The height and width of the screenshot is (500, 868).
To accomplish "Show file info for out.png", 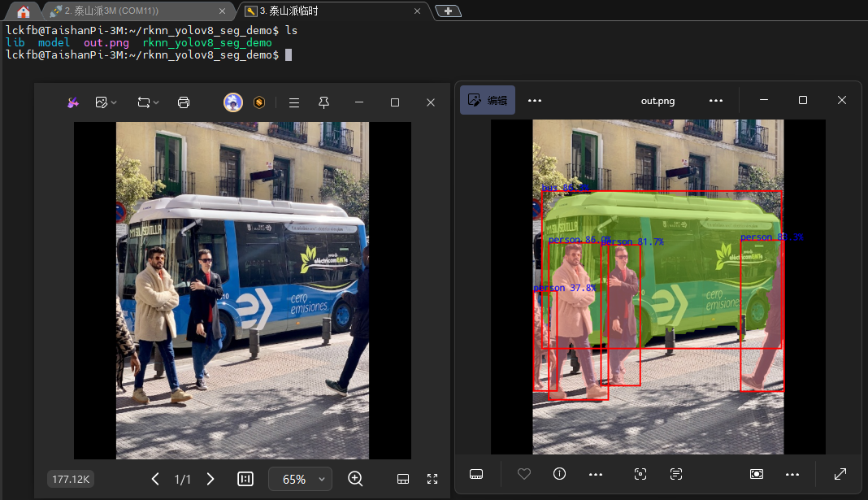I will click(x=560, y=474).
